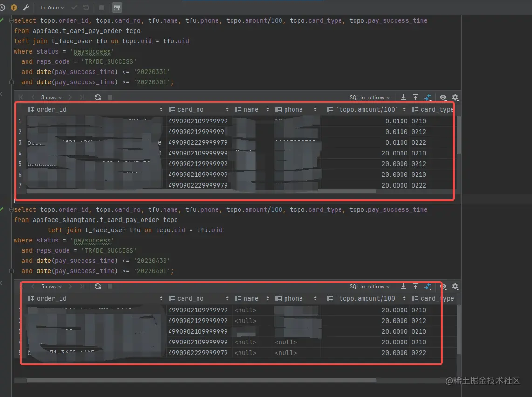The width and height of the screenshot is (532, 397).
Task: Click the upload arrow in first result toolbar
Action: (415, 97)
